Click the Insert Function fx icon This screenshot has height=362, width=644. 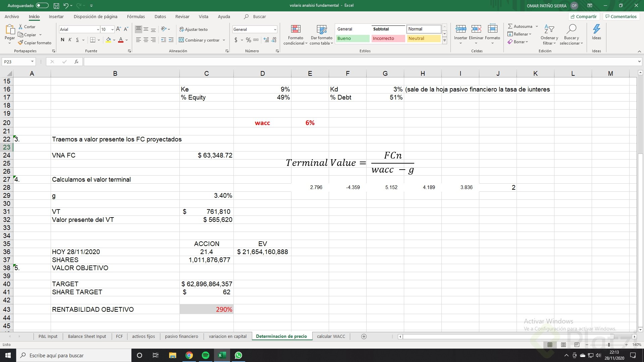click(x=76, y=62)
